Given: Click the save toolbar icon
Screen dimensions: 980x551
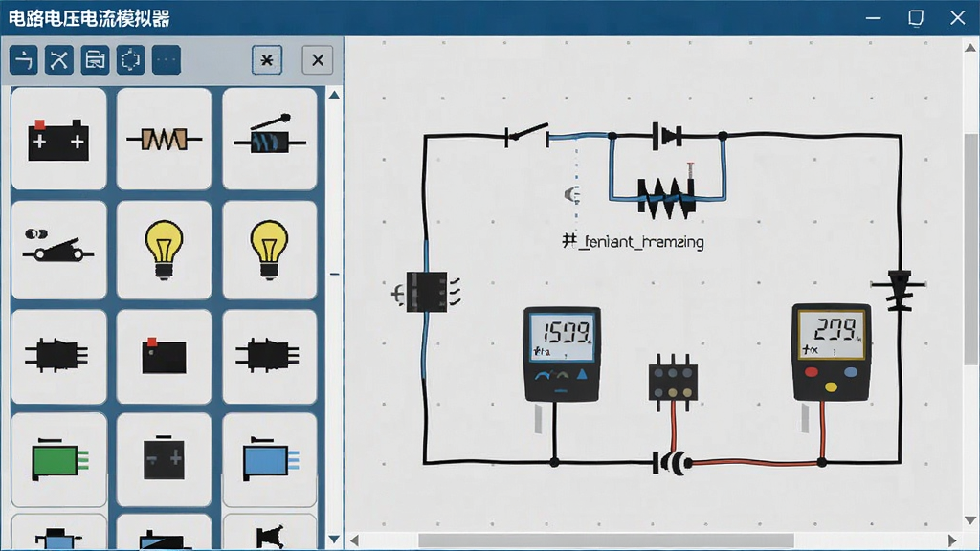Looking at the screenshot, I should tap(95, 60).
